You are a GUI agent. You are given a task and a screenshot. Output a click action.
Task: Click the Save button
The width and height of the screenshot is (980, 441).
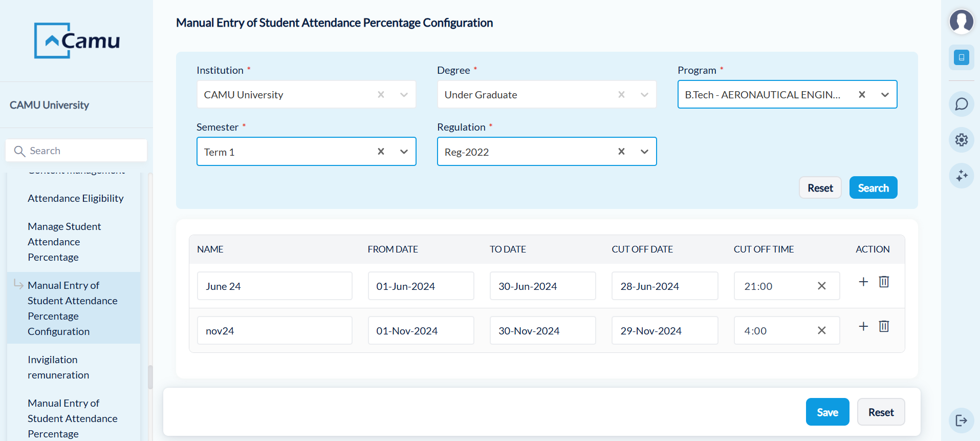pos(827,412)
